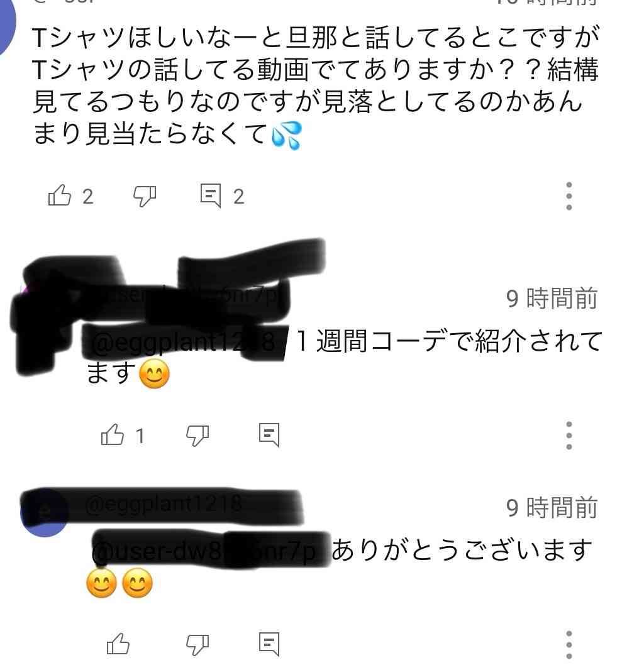Image resolution: width=644 pixels, height=670 pixels.
Task: Click like count 2 on top comment
Action: tap(87, 197)
